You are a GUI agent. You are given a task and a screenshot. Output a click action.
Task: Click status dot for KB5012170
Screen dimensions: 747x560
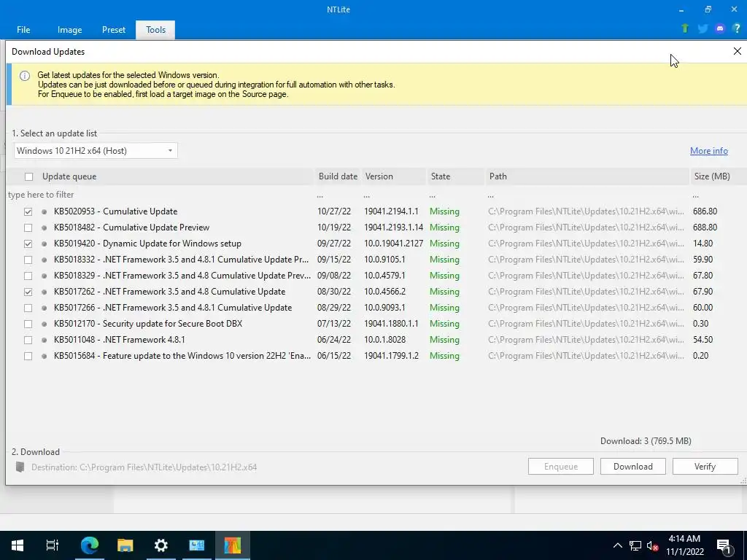44,324
